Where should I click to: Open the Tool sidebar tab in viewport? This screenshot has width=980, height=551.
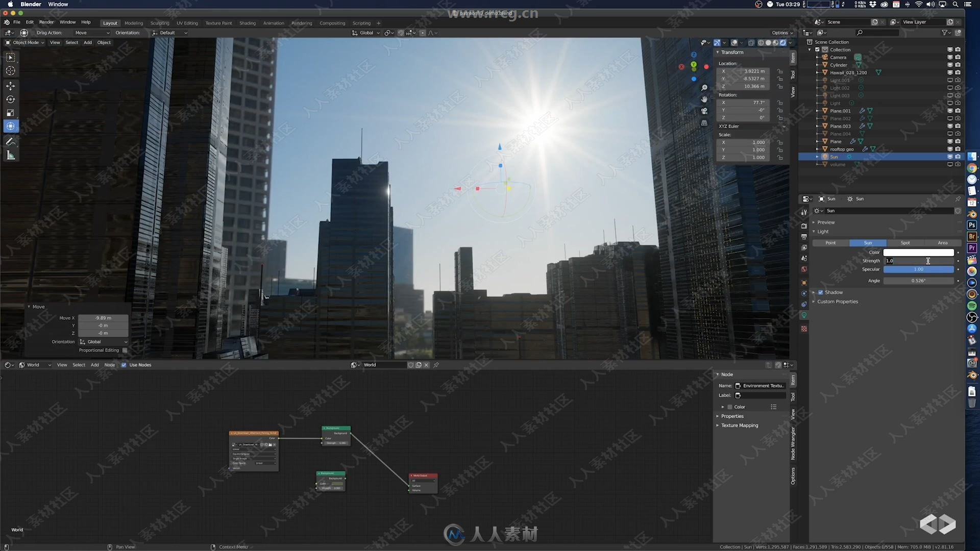793,75
